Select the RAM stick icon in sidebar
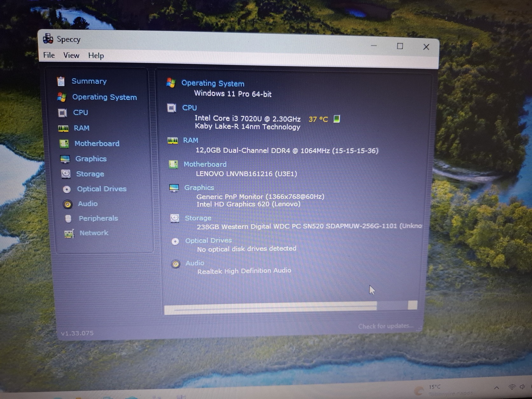 (x=63, y=128)
